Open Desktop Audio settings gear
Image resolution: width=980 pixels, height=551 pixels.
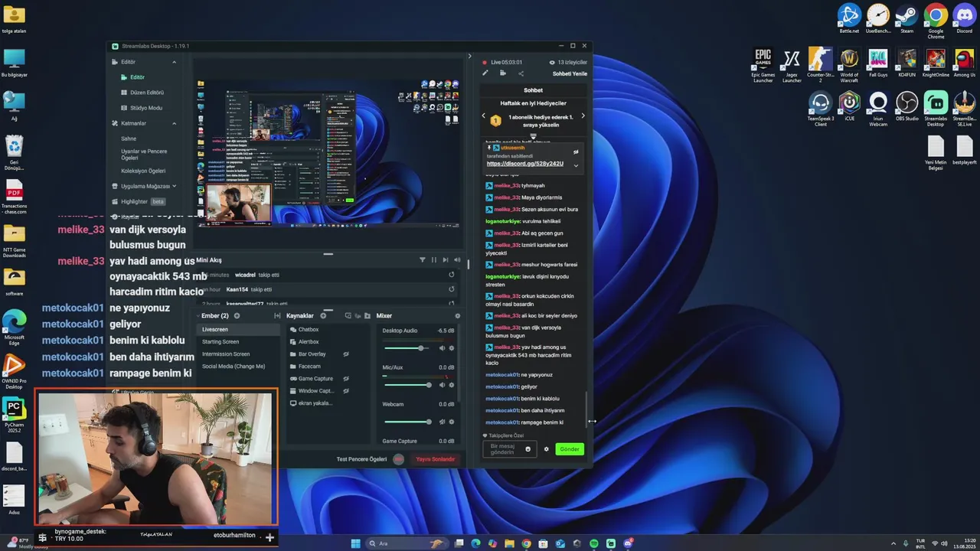[x=452, y=348]
